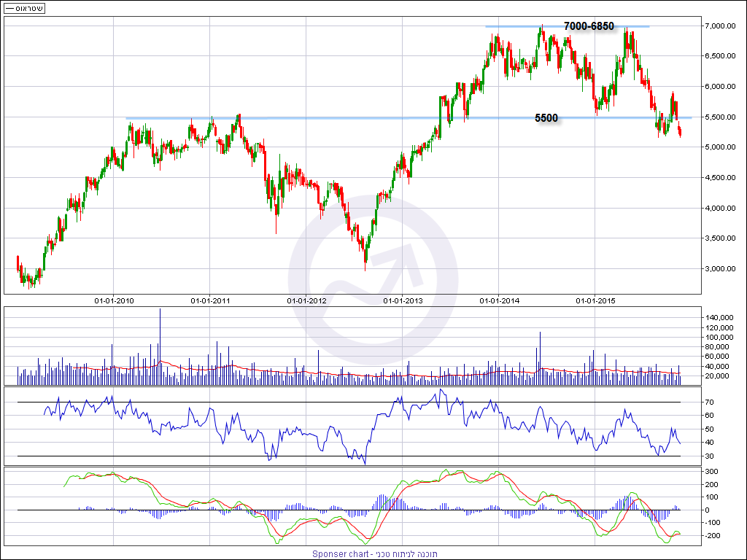Click the 7000-6850 resistance annotation text
This screenshot has width=747, height=560.
589,26
